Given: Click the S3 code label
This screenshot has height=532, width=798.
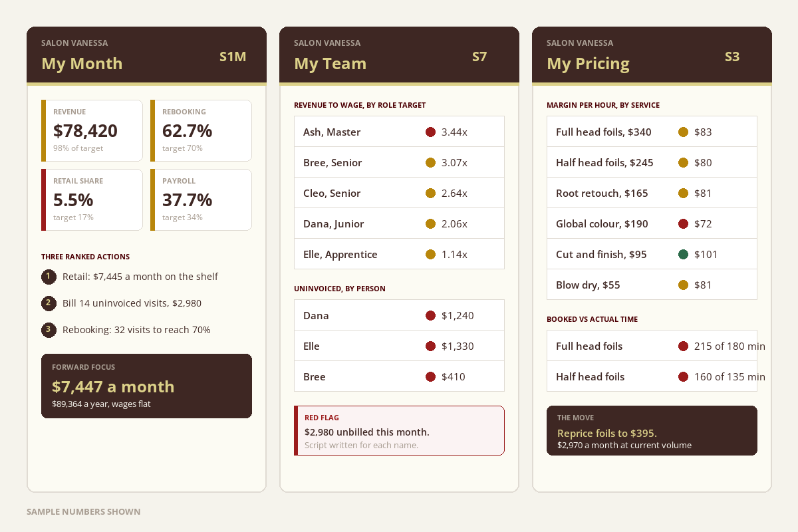Looking at the screenshot, I should point(732,57).
